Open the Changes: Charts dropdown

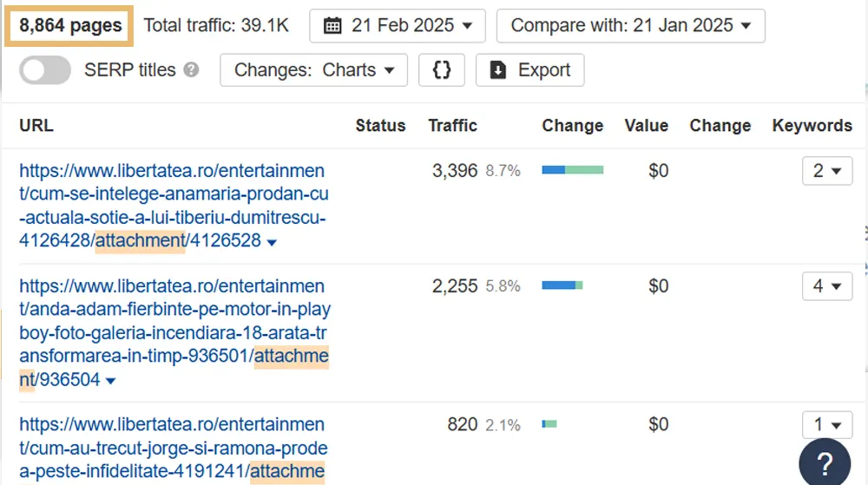[313, 70]
